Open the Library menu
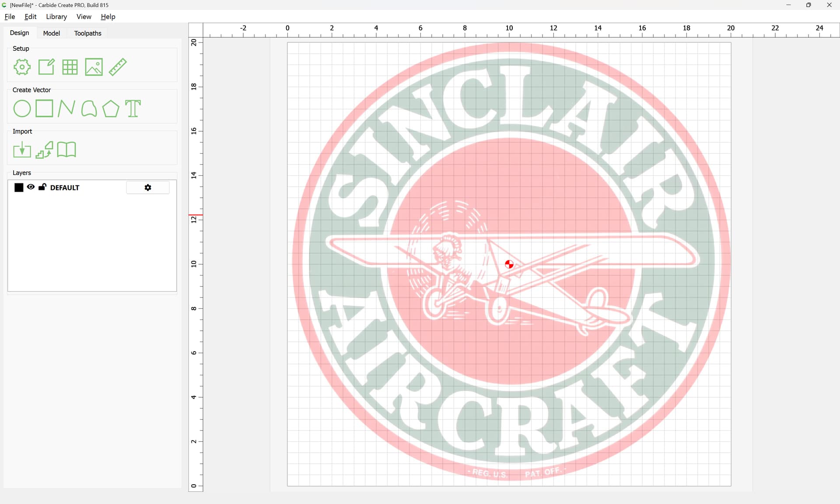The image size is (840, 504). coord(56,17)
